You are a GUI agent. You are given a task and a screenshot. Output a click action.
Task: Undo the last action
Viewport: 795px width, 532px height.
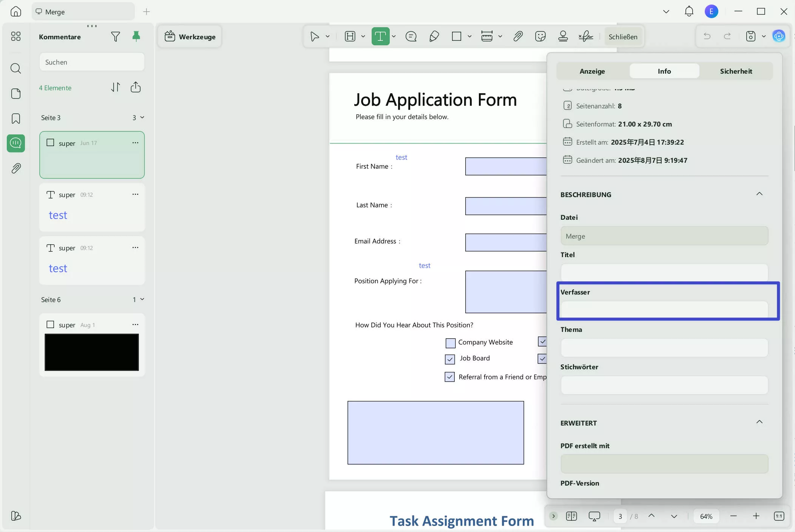(707, 36)
